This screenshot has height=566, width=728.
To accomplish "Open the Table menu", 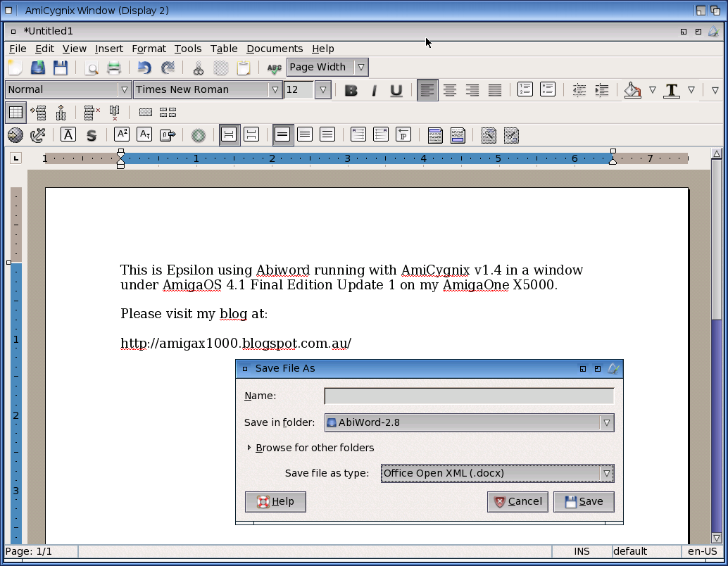I will click(224, 49).
